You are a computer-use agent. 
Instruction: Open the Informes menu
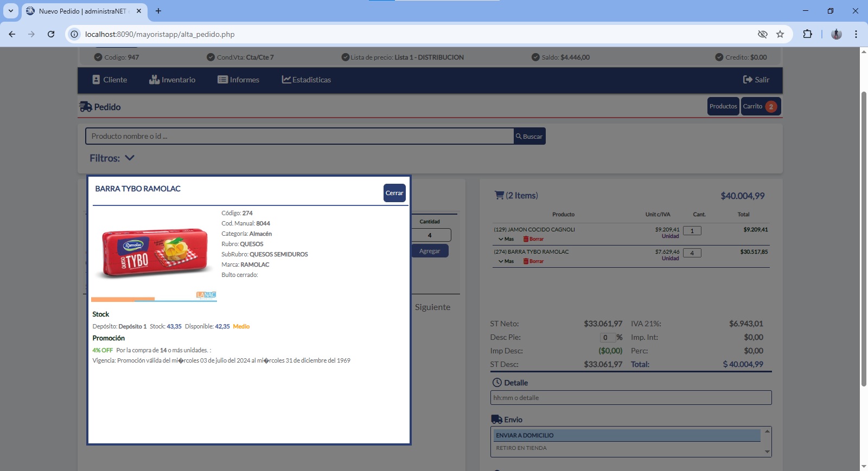click(x=238, y=80)
